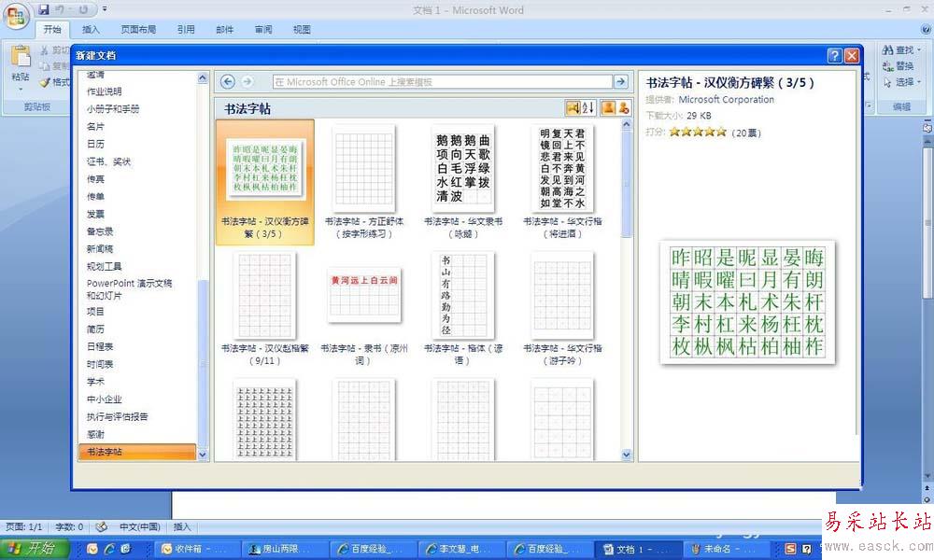The width and height of the screenshot is (934, 560).
Task: Open the quick access toolbar customize arrow
Action: pyautogui.click(x=105, y=9)
